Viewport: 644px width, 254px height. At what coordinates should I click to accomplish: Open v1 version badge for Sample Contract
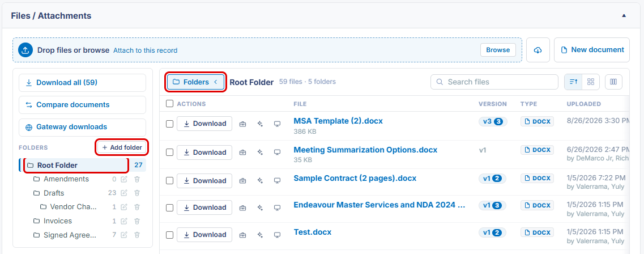(492, 179)
